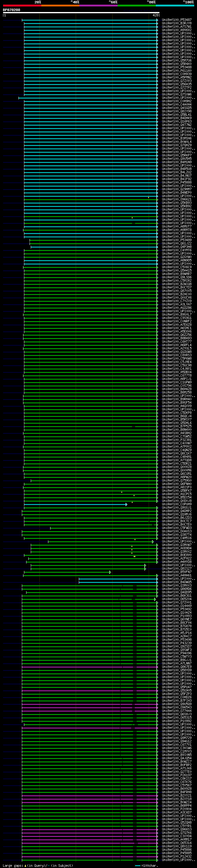Click the =100char. scale legend

pyautogui.click(x=147, y=866)
